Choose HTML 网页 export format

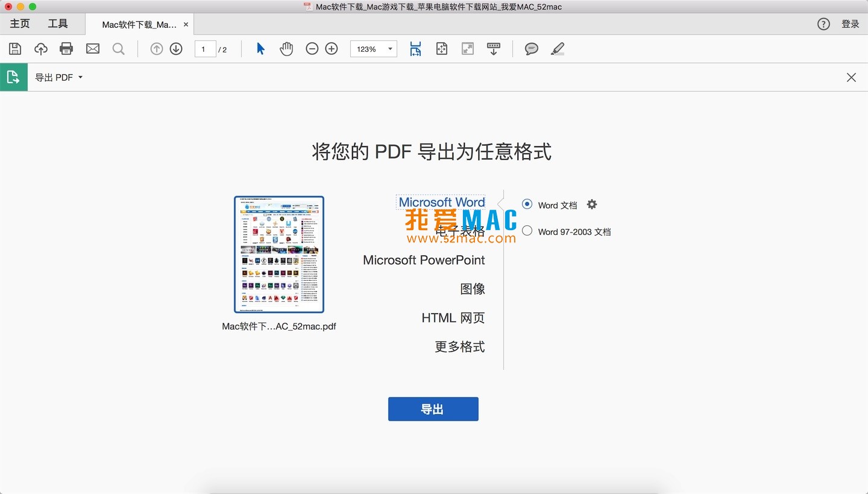click(453, 318)
